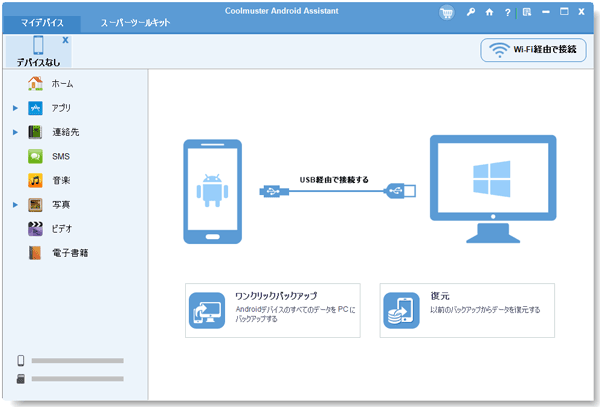Click the ビデオ clapperboard icon
This screenshot has width=600, height=407.
pyautogui.click(x=35, y=229)
